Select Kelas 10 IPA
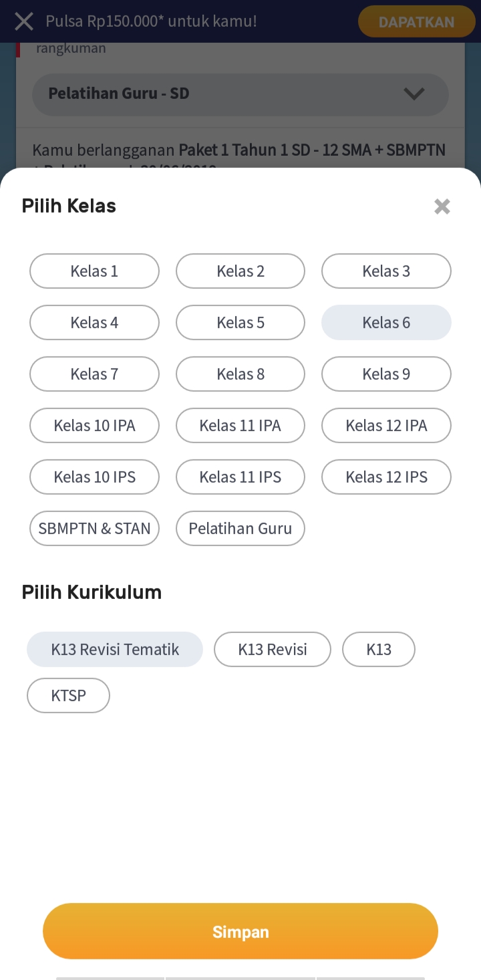Screen dimensions: 481x980 point(94,425)
